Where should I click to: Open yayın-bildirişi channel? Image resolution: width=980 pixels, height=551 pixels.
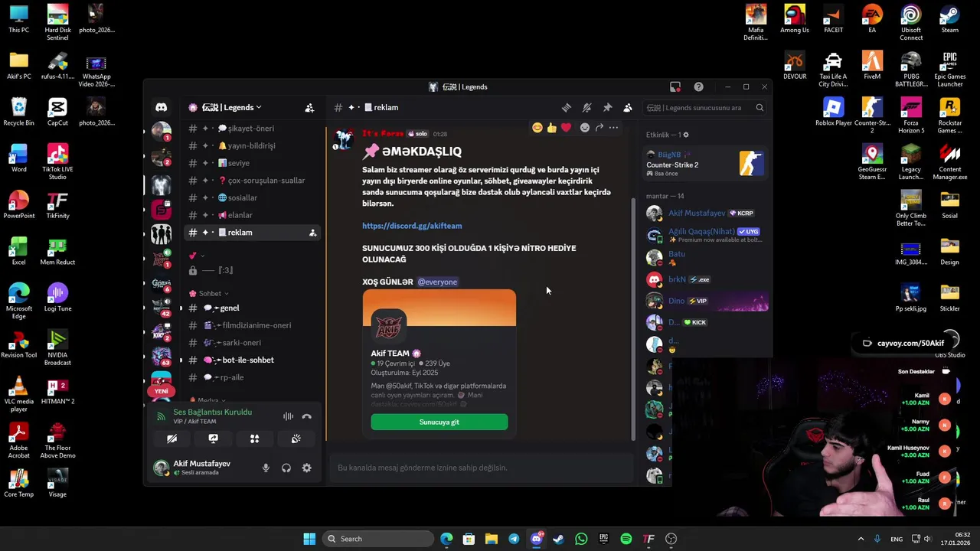pos(251,145)
